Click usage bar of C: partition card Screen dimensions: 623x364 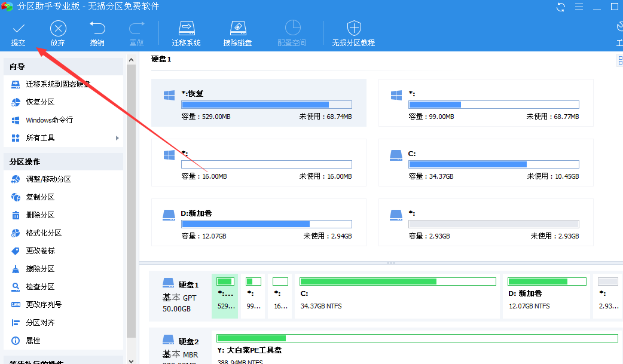[x=493, y=164]
